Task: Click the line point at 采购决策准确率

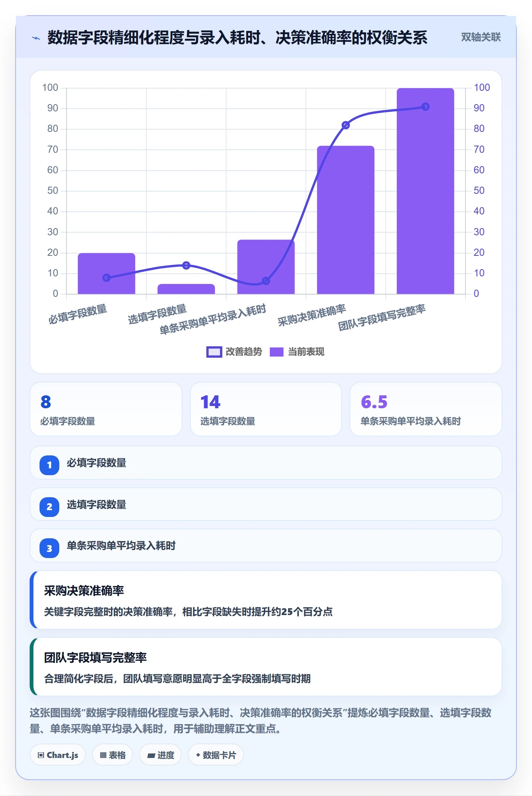Action: pos(346,125)
